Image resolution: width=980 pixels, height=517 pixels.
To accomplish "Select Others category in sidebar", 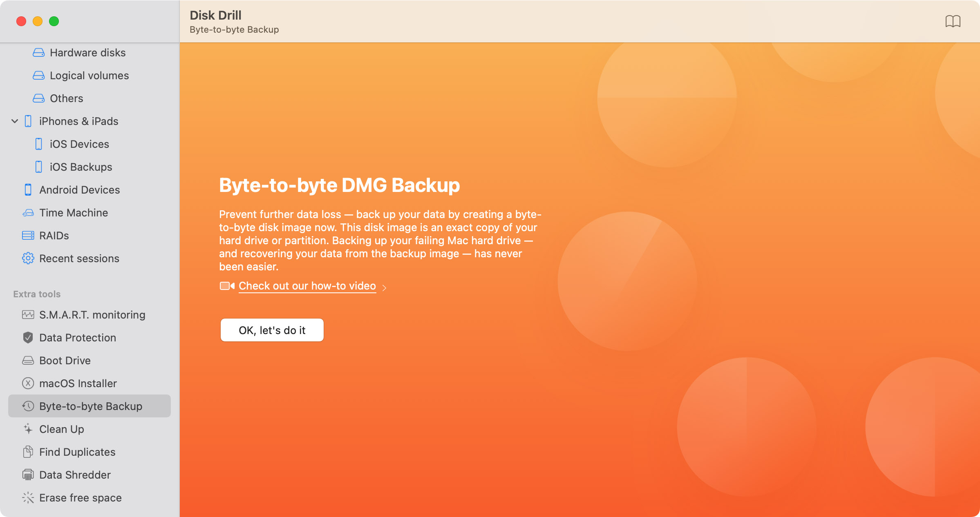I will [66, 98].
